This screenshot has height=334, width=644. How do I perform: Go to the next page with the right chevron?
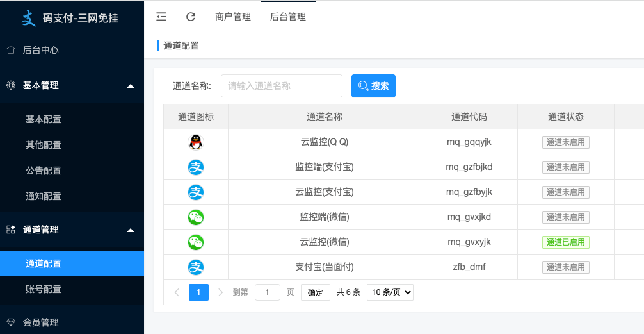[221, 292]
